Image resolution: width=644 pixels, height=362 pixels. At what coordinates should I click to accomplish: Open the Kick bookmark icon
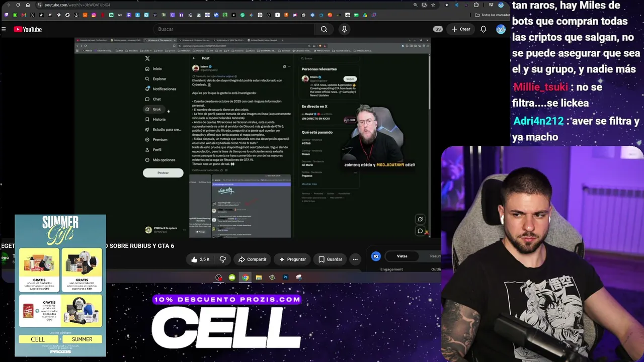15,15
